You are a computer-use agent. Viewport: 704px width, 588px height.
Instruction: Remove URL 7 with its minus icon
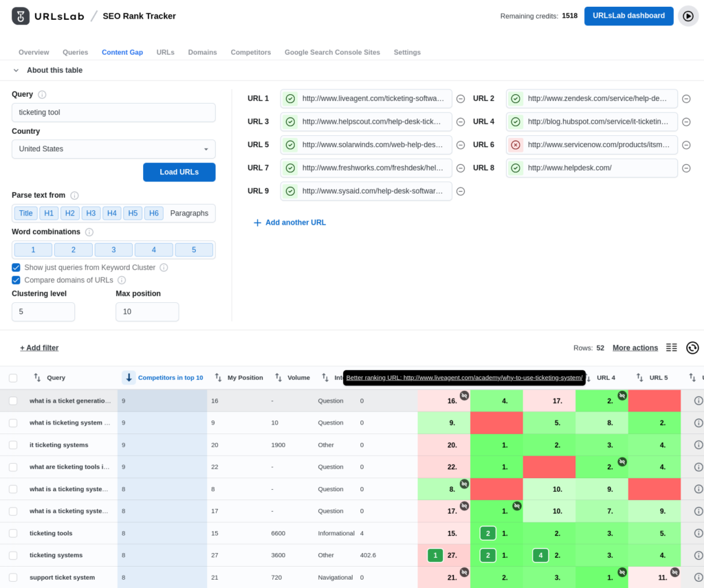tap(461, 168)
